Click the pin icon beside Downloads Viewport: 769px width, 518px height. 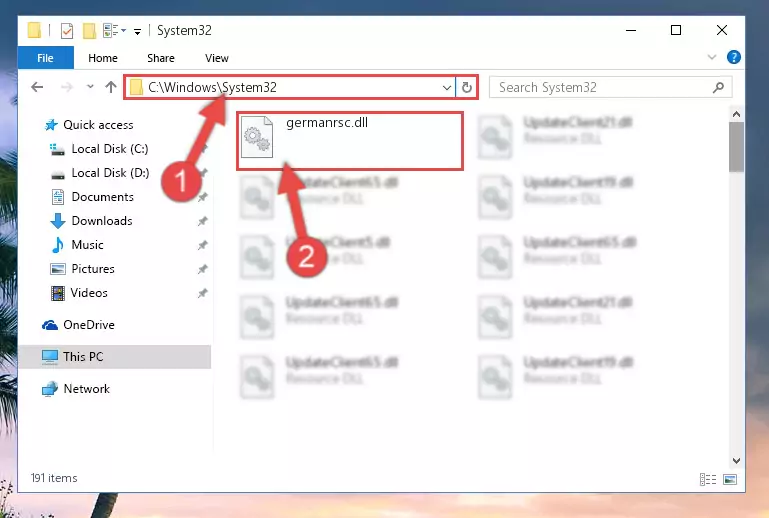coord(202,221)
